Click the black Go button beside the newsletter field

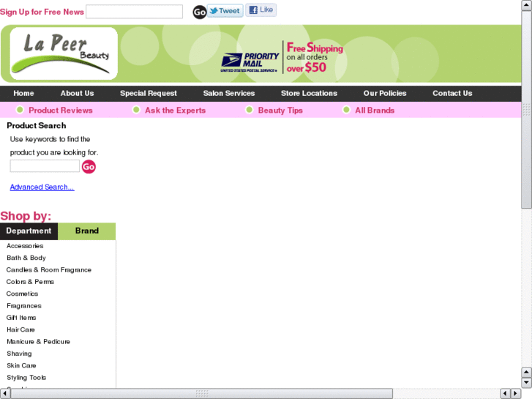tap(200, 12)
